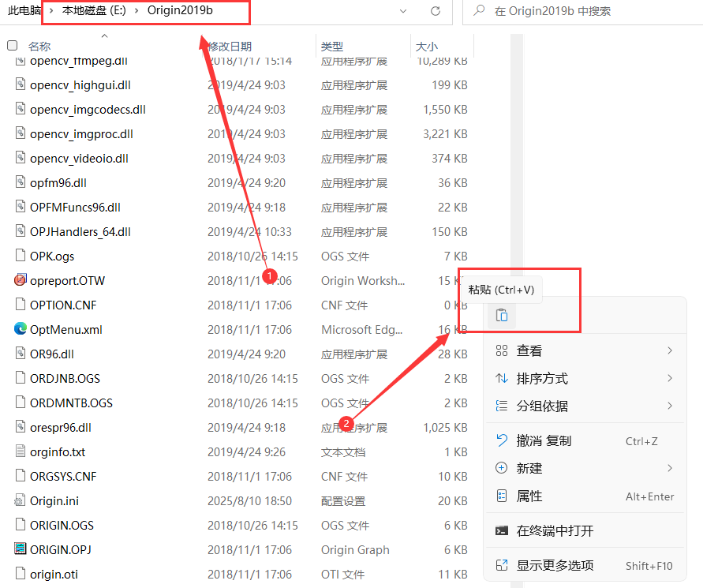The width and height of the screenshot is (703, 588).
Task: Click the OPTION.CNF file icon
Action: tap(21, 304)
